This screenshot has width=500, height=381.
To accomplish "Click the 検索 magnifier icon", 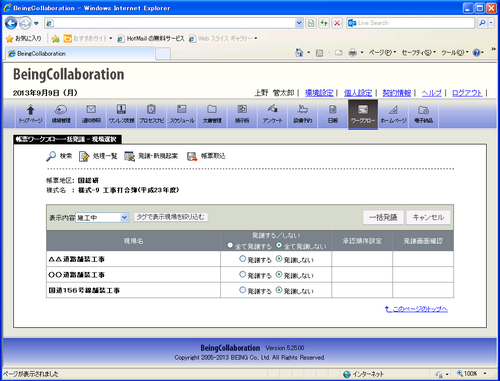I will [x=51, y=156].
